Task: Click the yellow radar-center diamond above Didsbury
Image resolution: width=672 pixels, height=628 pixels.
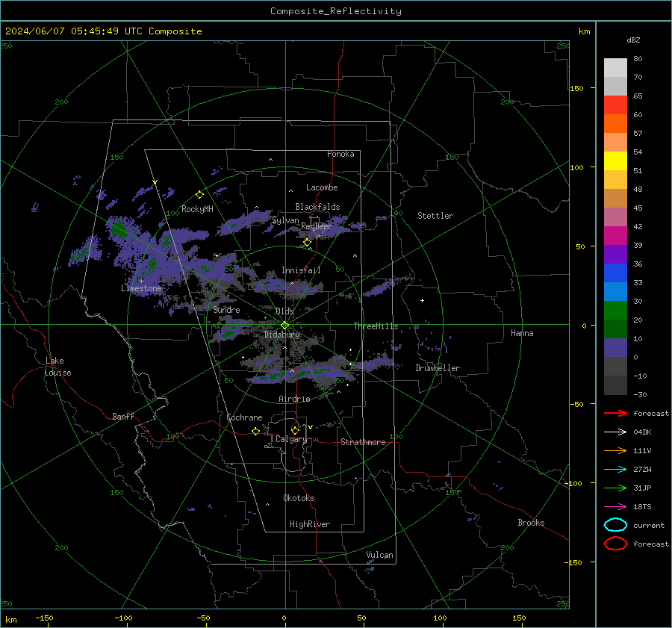Action: [x=284, y=326]
